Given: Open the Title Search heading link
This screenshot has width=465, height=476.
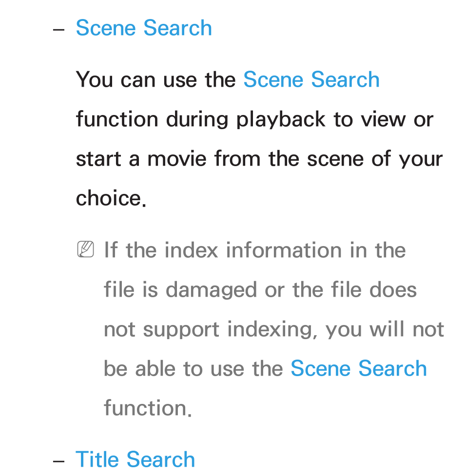Looking at the screenshot, I should tap(135, 459).
